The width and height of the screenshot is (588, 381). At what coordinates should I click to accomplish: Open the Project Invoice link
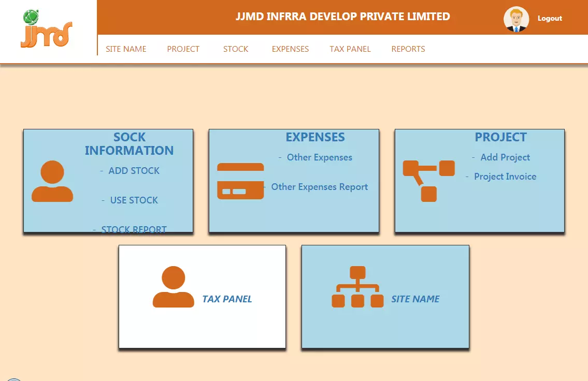[x=505, y=177]
